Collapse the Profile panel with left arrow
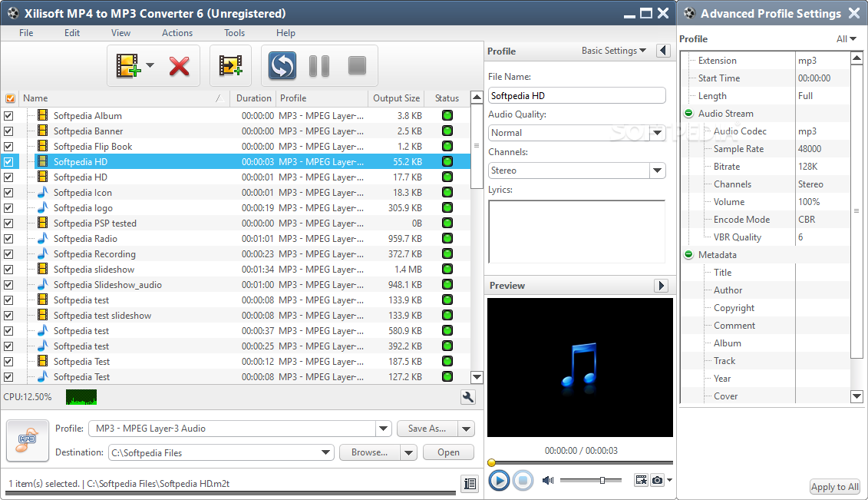 point(663,51)
